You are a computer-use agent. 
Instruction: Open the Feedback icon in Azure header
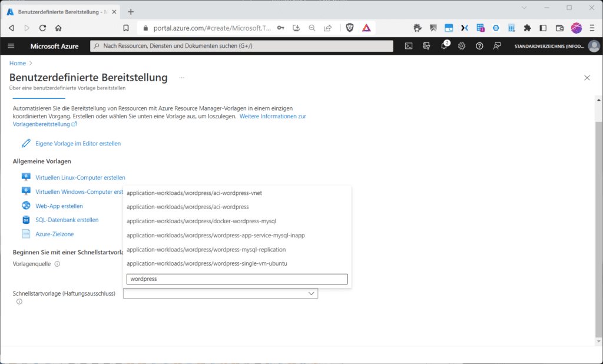[497, 46]
